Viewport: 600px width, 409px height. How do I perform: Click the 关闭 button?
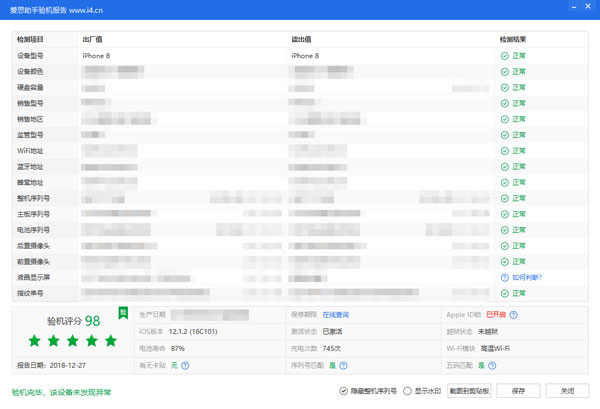point(567,391)
